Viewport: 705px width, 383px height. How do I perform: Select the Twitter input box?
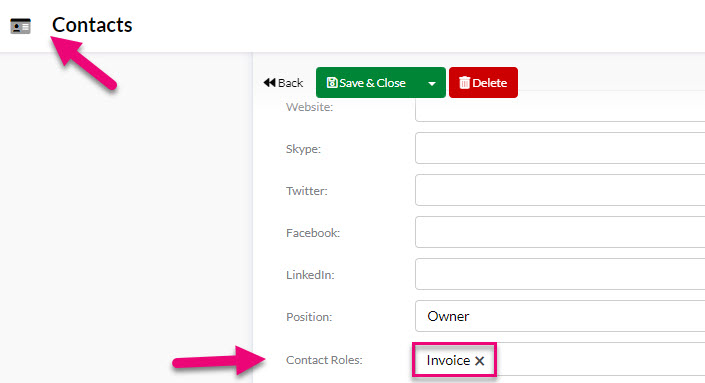[560, 190]
